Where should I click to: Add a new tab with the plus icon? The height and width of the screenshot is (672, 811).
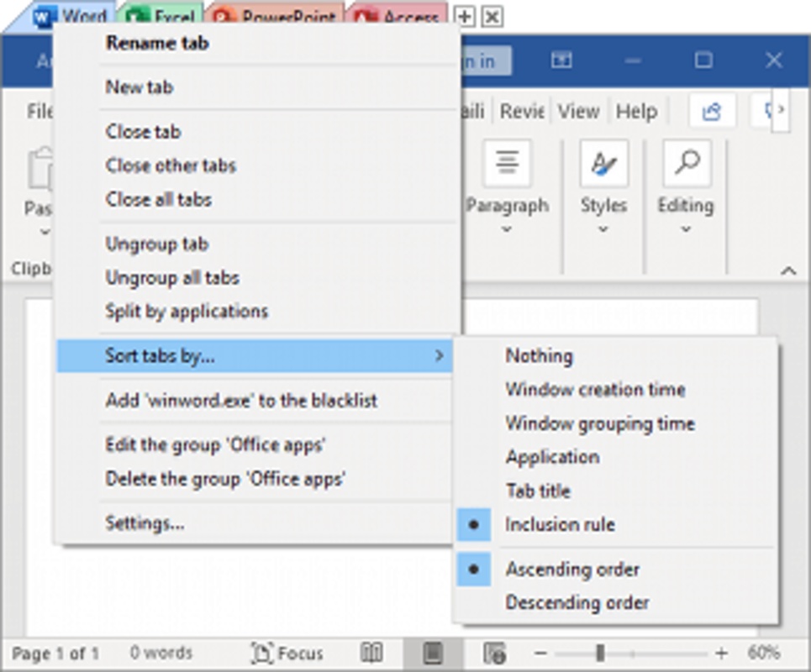pos(465,17)
